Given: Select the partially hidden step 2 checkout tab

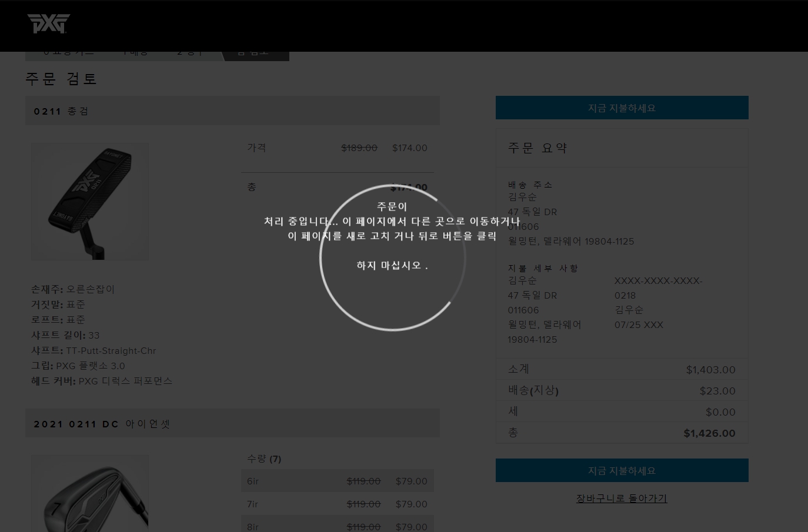Looking at the screenshot, I should 189,55.
